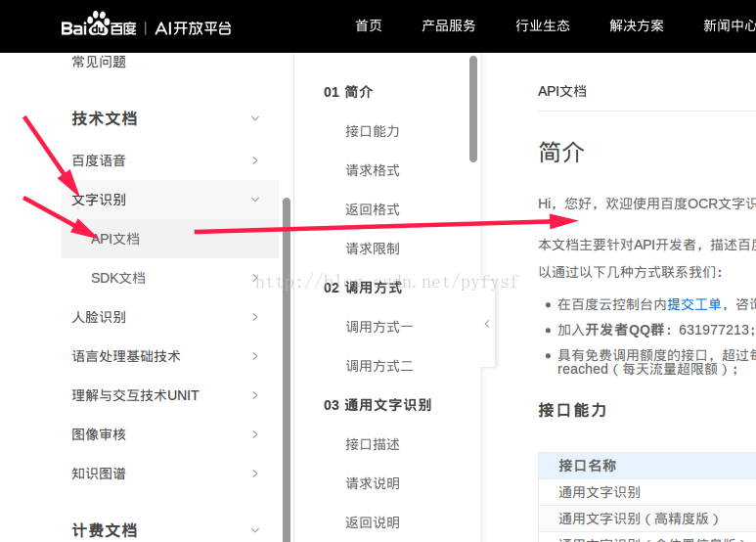Select 人脸识别 in the sidebar
The width and height of the screenshot is (756, 542).
click(x=99, y=317)
